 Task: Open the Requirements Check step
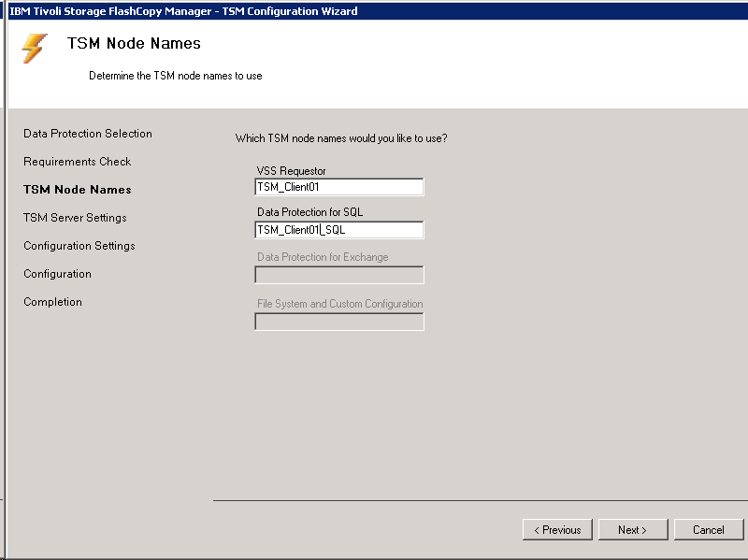[77, 162]
